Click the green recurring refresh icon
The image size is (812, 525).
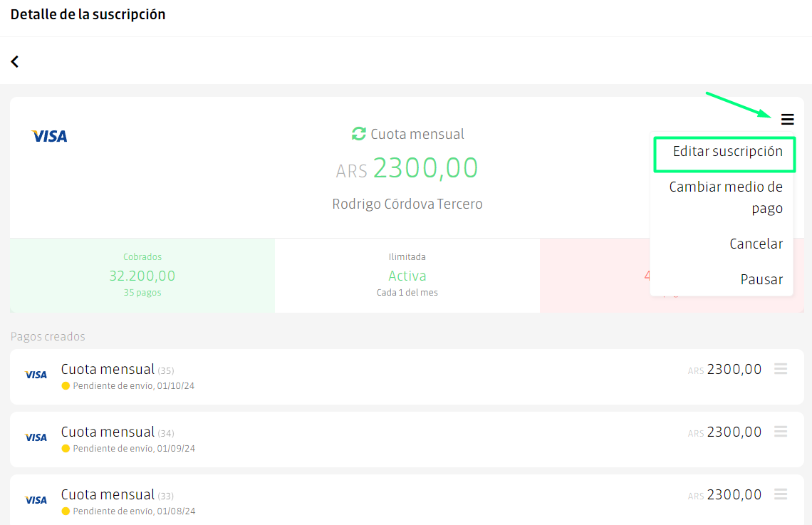(x=358, y=134)
